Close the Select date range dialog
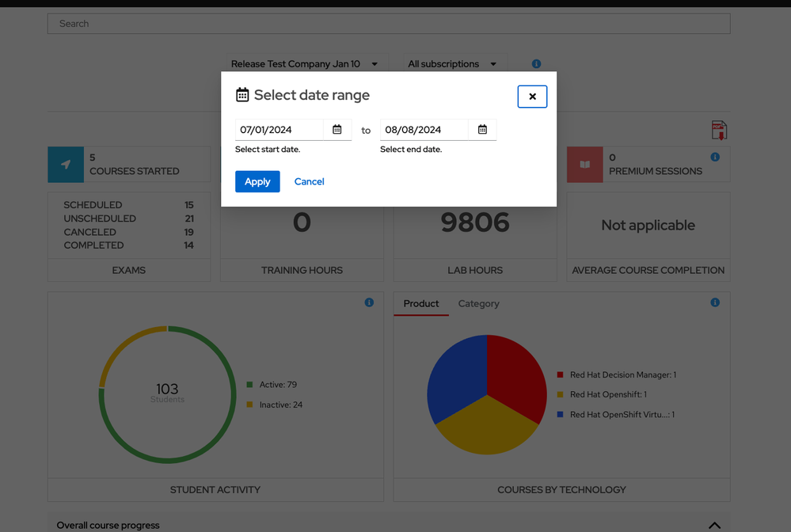The width and height of the screenshot is (791, 532). 532,97
